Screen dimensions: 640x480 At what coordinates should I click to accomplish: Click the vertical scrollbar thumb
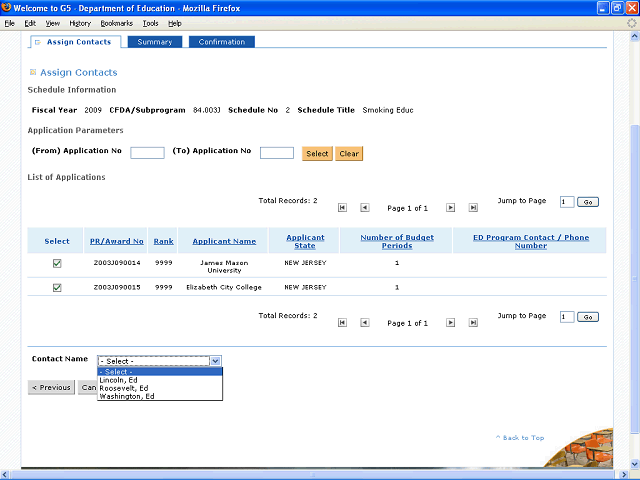(635, 279)
